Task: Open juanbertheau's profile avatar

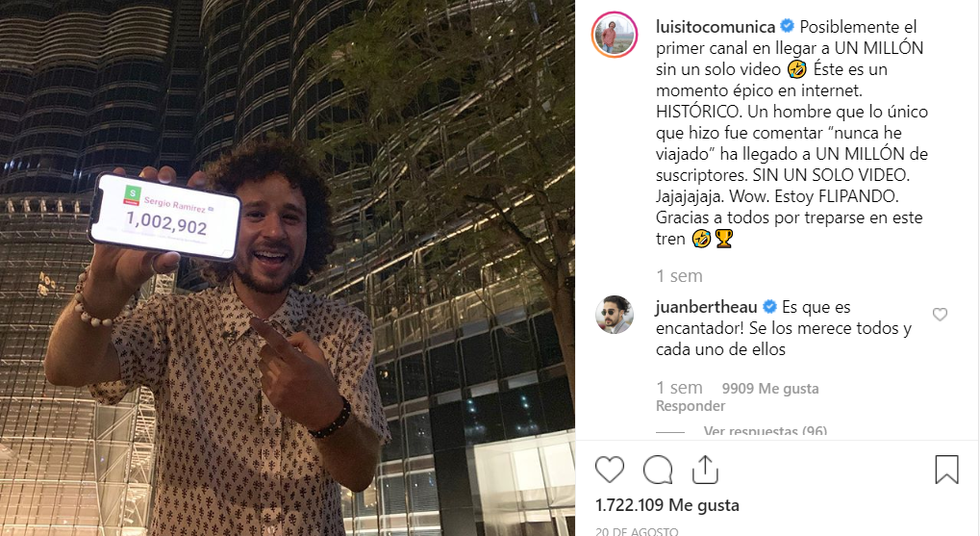Action: tap(614, 315)
